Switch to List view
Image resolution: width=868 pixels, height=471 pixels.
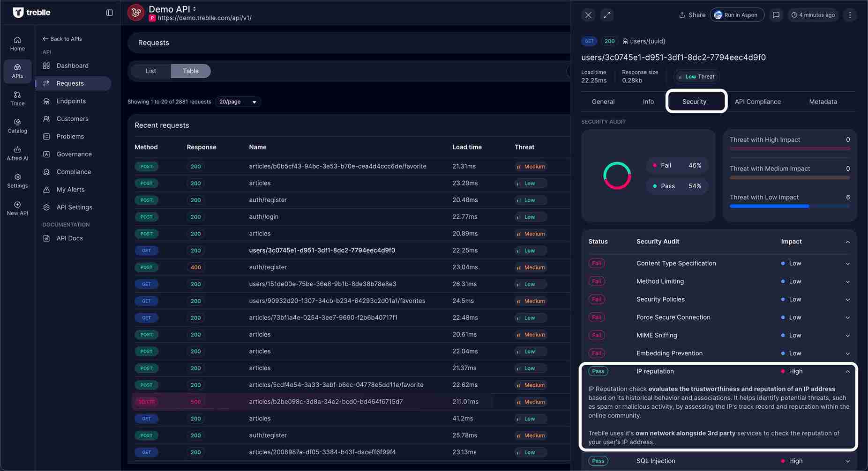(x=151, y=71)
